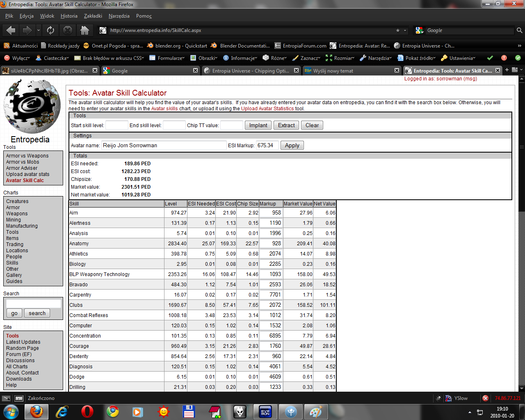The height and width of the screenshot is (420, 525).
Task: Click the Start skill level input field
Action: point(117,126)
